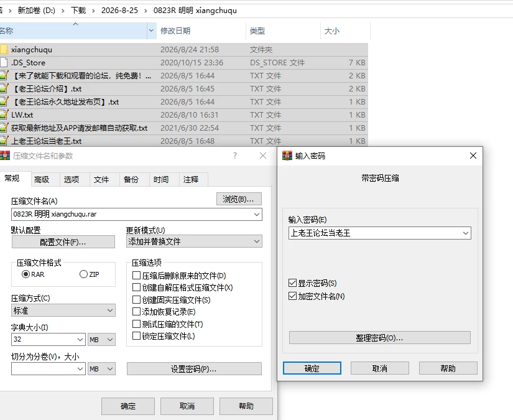Image resolution: width=513 pixels, height=420 pixels.
Task: Confirm the password with 确定
Action: (x=312, y=368)
